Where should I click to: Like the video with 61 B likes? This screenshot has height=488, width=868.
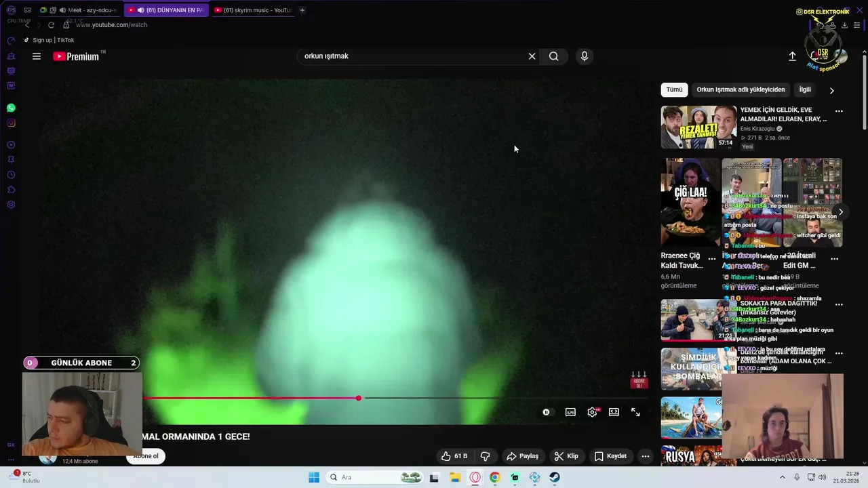point(454,456)
